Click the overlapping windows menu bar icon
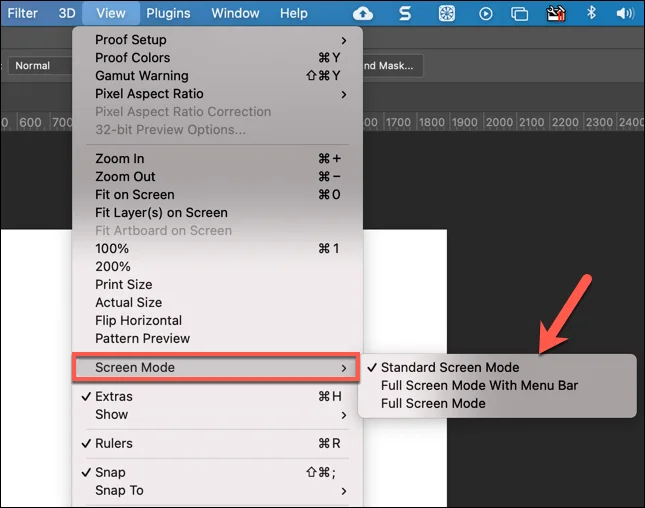Image resolution: width=645 pixels, height=508 pixels. [519, 14]
